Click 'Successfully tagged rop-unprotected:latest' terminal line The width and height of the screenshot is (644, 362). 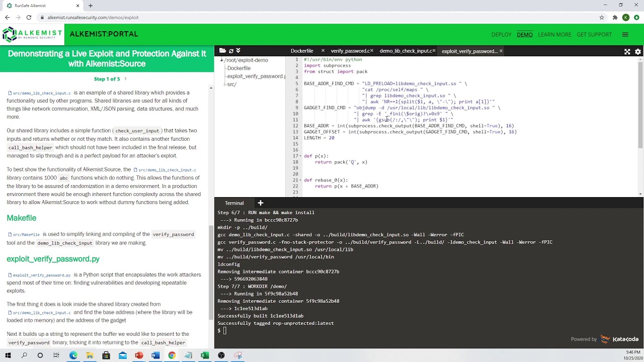click(276, 323)
